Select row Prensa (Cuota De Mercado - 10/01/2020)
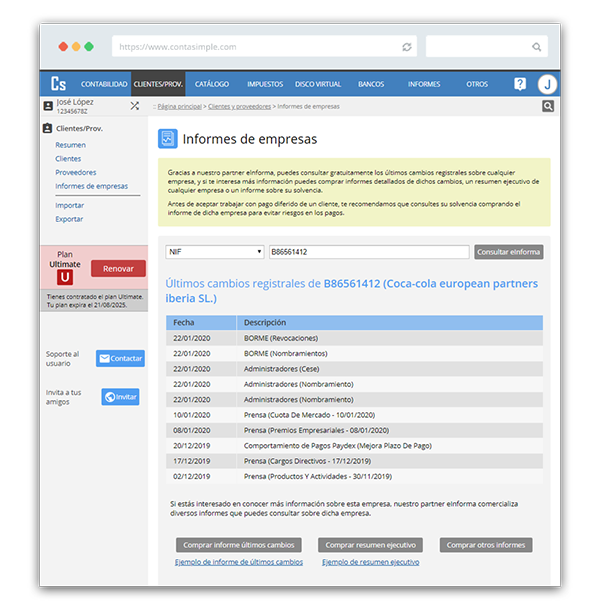The image size is (600, 615). (355, 415)
